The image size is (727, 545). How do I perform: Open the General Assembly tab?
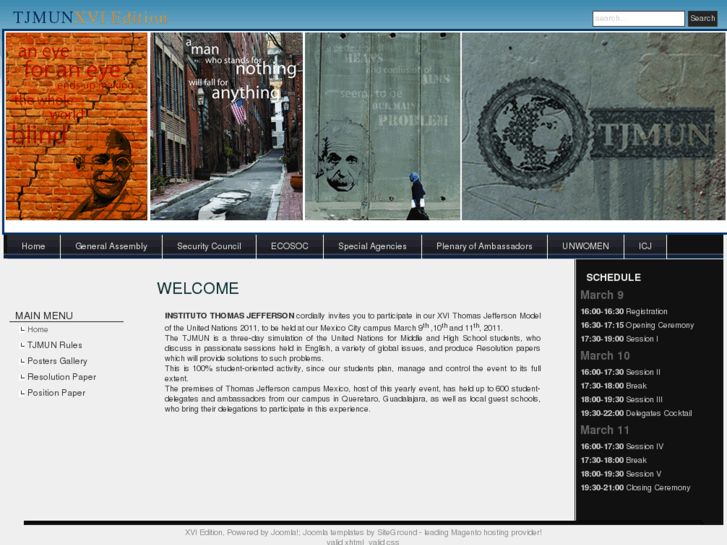pyautogui.click(x=111, y=246)
